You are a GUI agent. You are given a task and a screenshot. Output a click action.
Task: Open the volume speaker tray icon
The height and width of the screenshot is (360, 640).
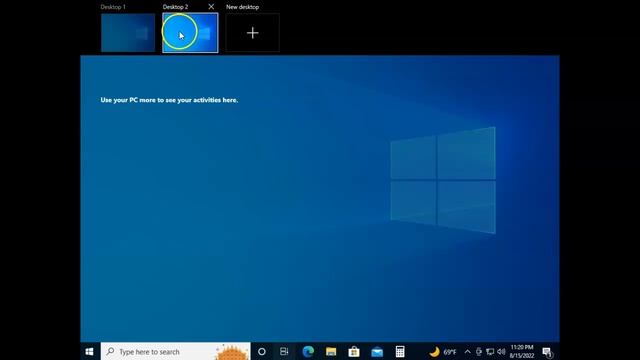point(501,351)
